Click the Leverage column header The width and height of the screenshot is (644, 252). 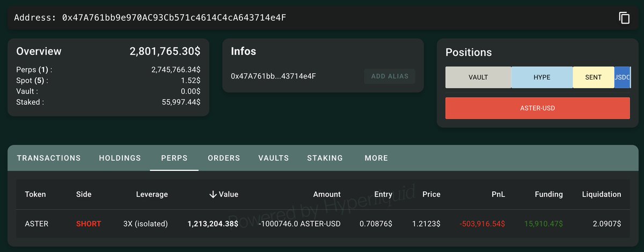(x=152, y=194)
